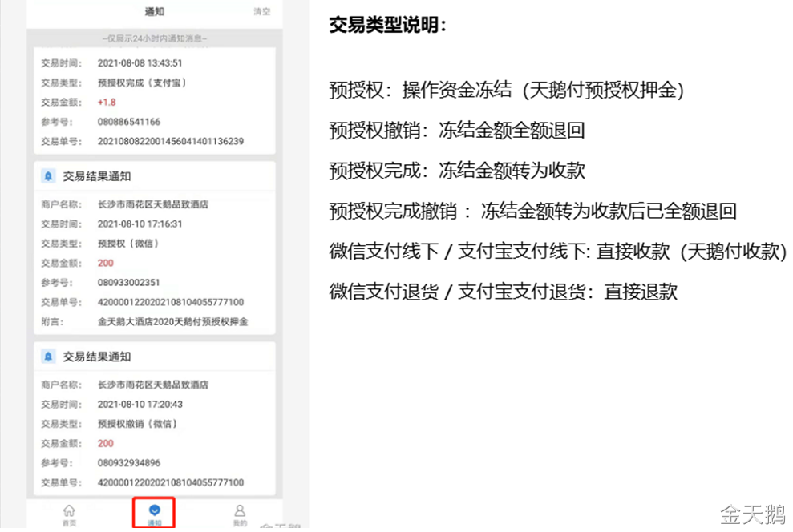793x532 pixels.
Task: Select transaction type 预授权撤销（微信）
Action: [137, 423]
